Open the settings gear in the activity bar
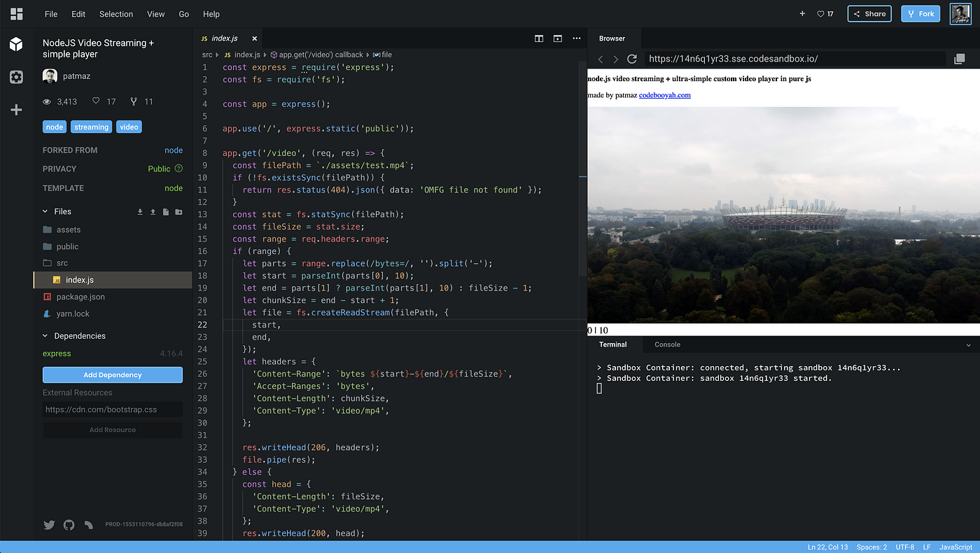This screenshot has width=980, height=553. [x=16, y=77]
